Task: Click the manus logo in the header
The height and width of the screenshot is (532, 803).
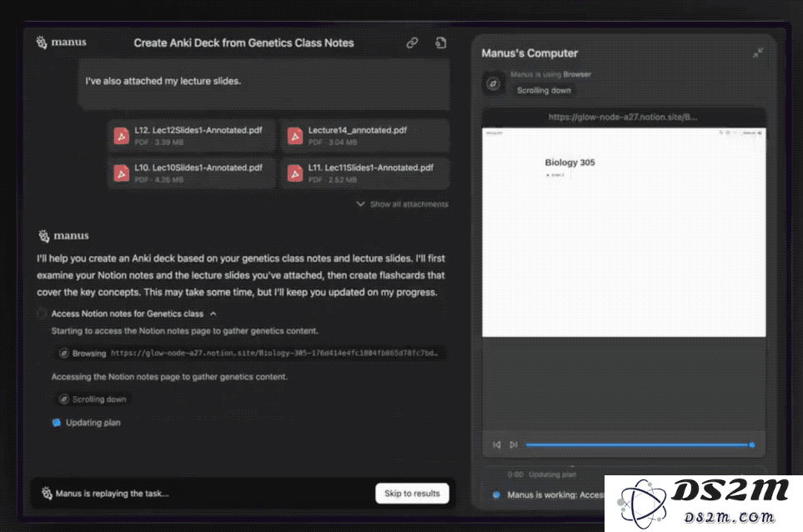Action: tap(61, 42)
